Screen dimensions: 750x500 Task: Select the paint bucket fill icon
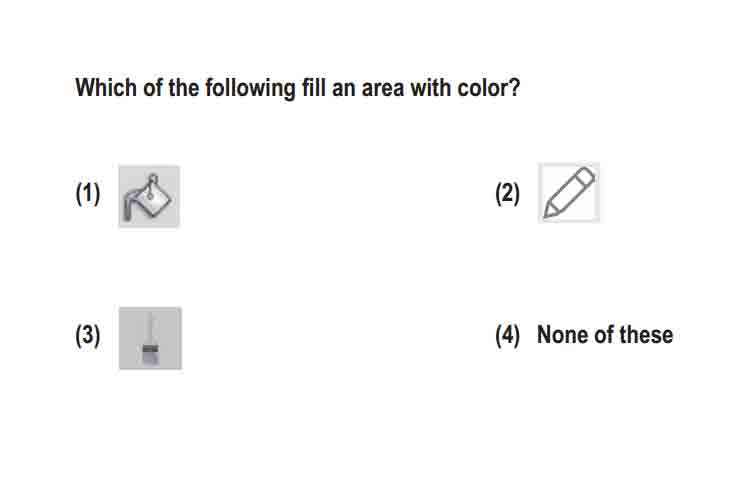(149, 196)
